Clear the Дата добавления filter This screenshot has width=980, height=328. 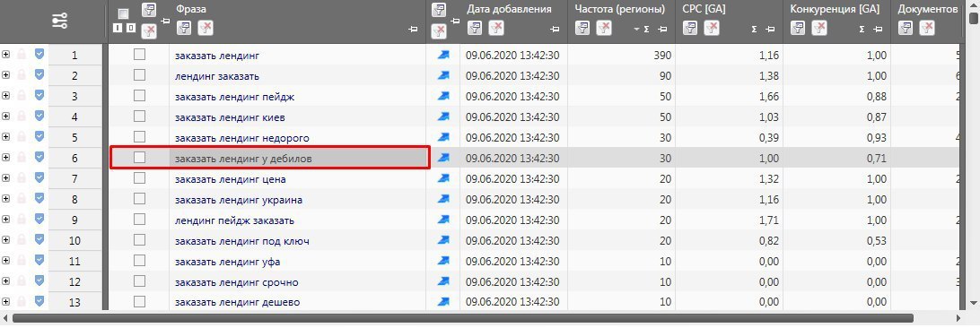[x=496, y=28]
